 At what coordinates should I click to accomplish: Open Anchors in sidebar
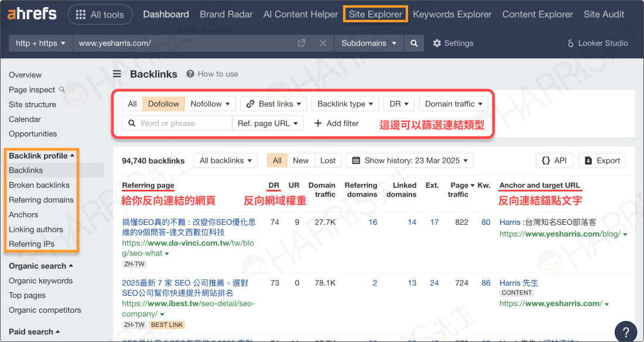click(23, 214)
